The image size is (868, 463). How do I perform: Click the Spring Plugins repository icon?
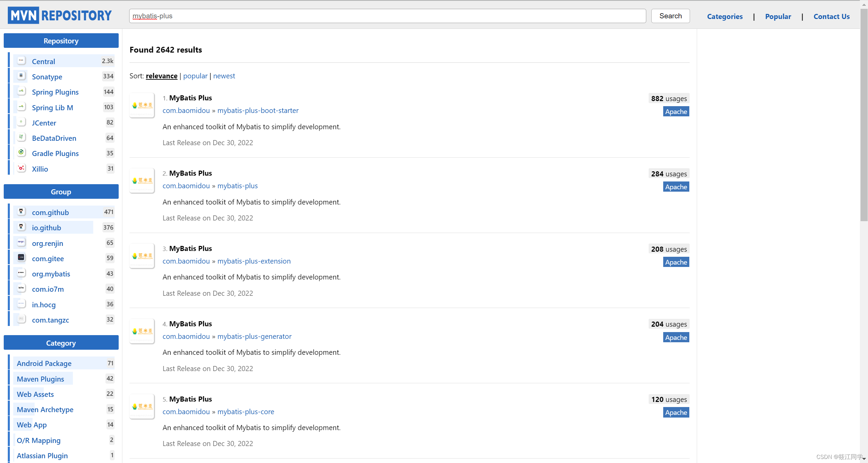pyautogui.click(x=21, y=91)
